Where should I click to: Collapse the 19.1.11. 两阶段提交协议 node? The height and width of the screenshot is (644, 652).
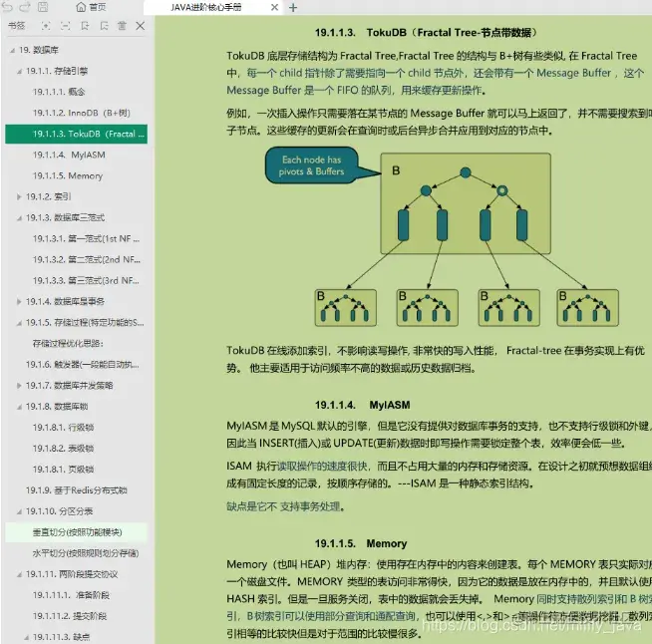point(19,574)
